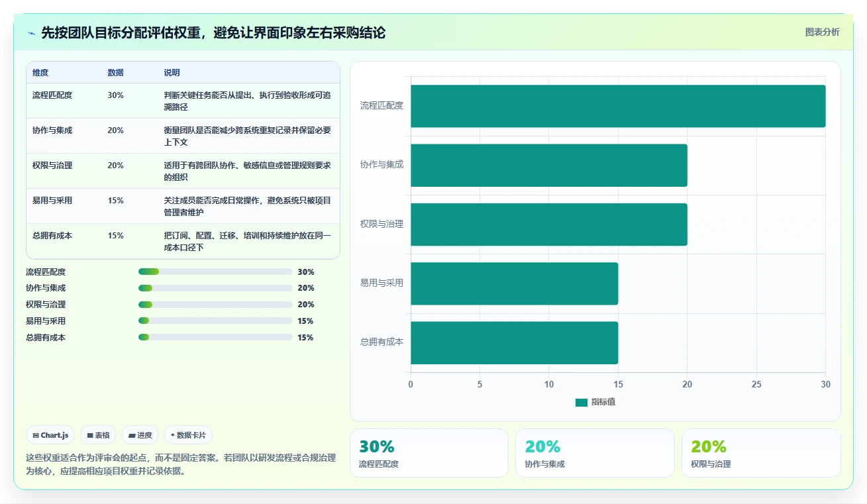Click the 易用与采用 progress bar
Viewport: 867px width, 504px height.
point(215,321)
